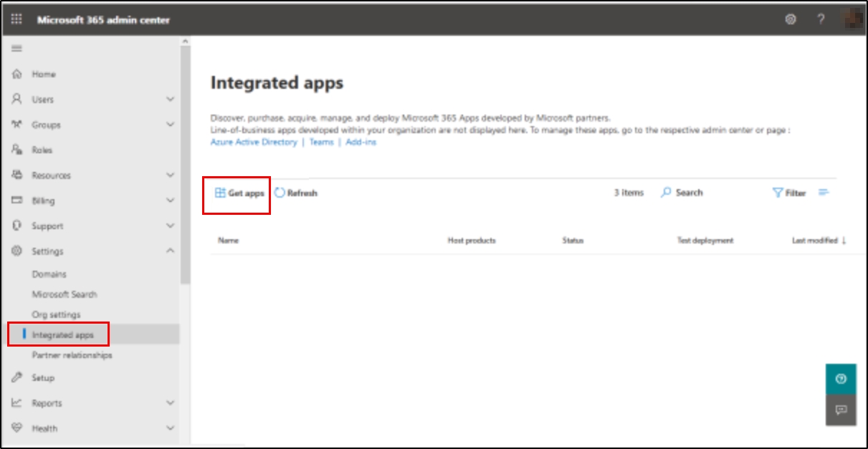
Task: Collapse the Settings section chevron
Action: pos(170,251)
